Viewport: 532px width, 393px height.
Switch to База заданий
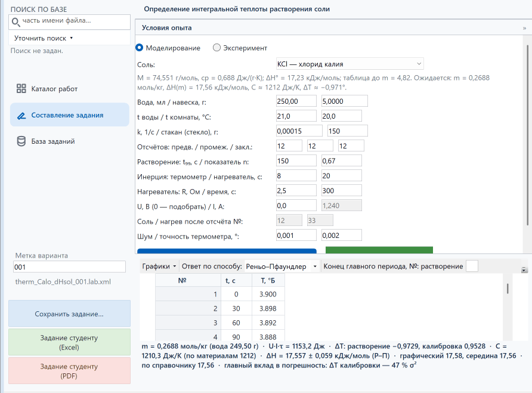[x=70, y=141]
